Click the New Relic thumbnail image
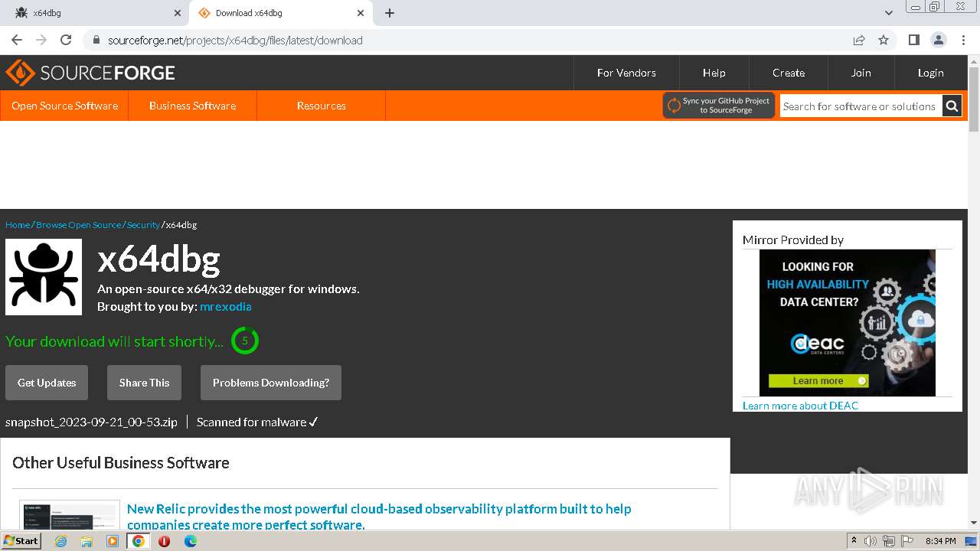The image size is (980, 551). pyautogui.click(x=70, y=515)
